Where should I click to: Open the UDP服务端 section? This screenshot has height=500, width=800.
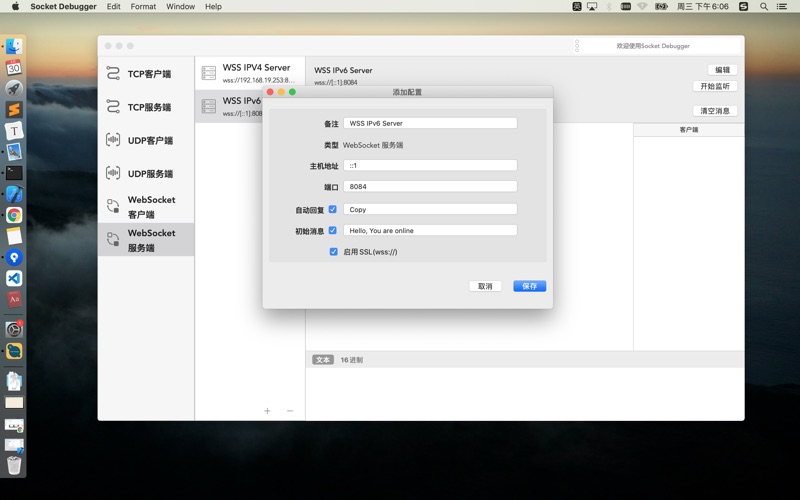[x=146, y=173]
